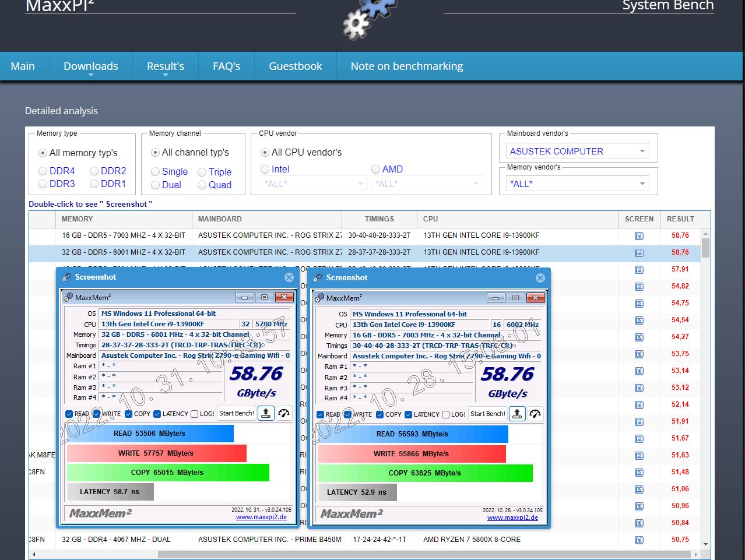Open screenshot icon in the 53,75 result row
Viewport: 745px width, 560px height.
click(639, 354)
